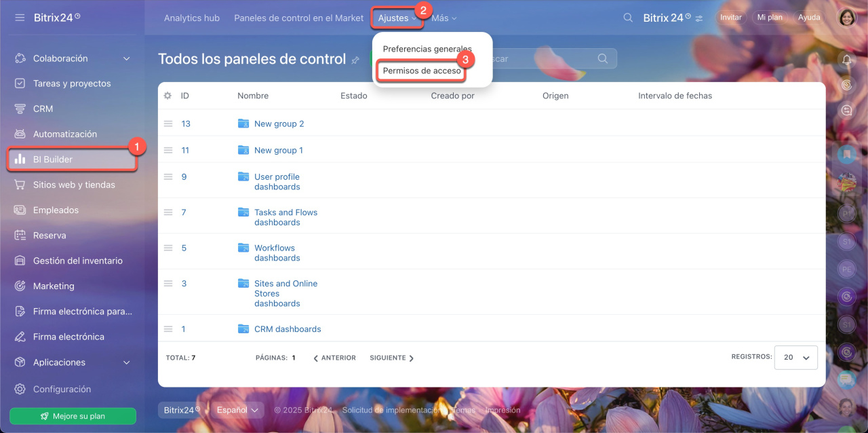The width and height of the screenshot is (868, 433).
Task: Change the Registros count dropdown
Action: pos(797,357)
